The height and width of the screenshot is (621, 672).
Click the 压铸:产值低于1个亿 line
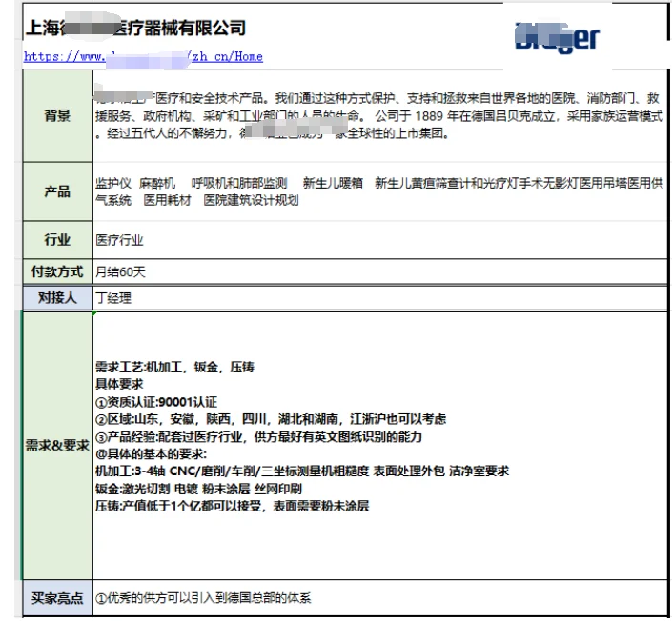coord(233,506)
